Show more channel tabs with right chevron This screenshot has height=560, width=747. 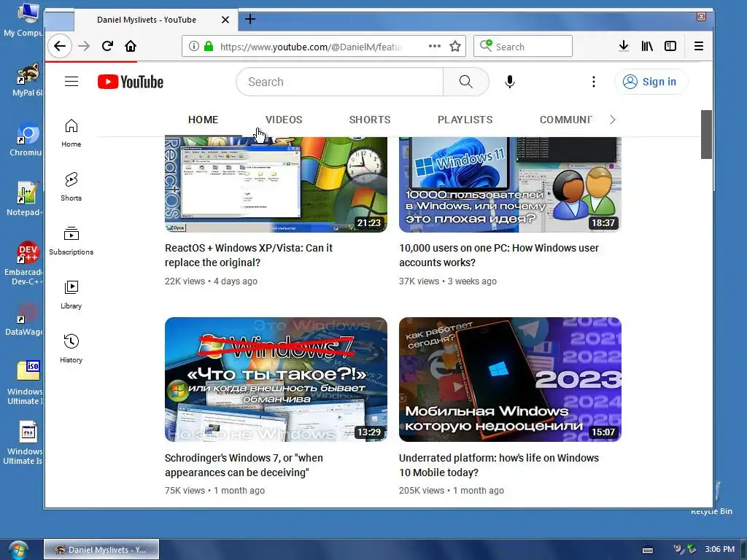pos(613,120)
